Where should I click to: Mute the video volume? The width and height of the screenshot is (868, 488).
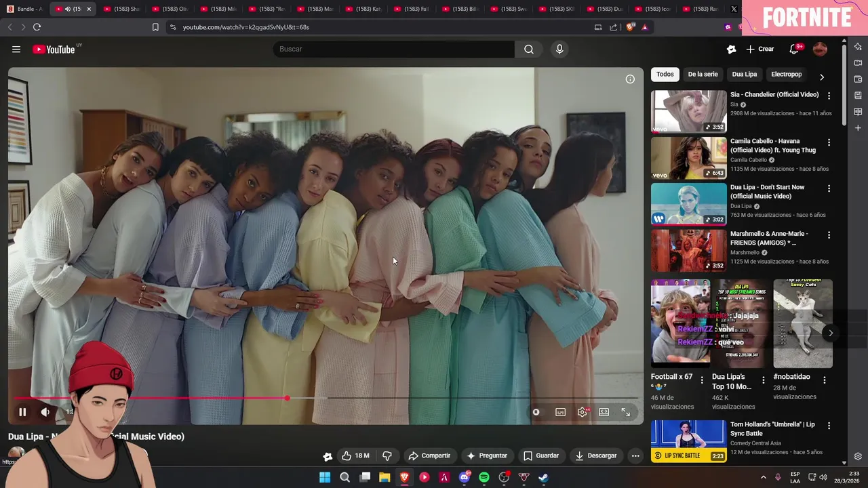click(x=45, y=411)
